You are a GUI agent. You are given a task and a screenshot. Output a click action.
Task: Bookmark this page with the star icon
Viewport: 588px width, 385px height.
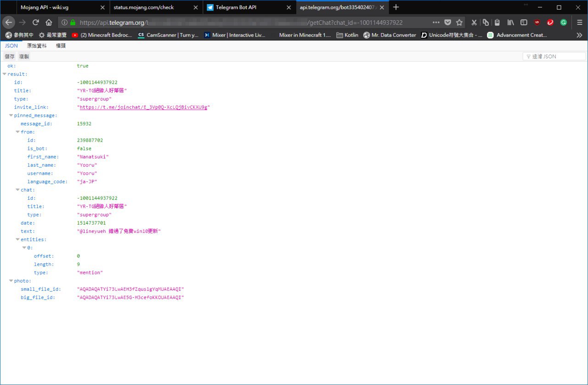tap(459, 22)
